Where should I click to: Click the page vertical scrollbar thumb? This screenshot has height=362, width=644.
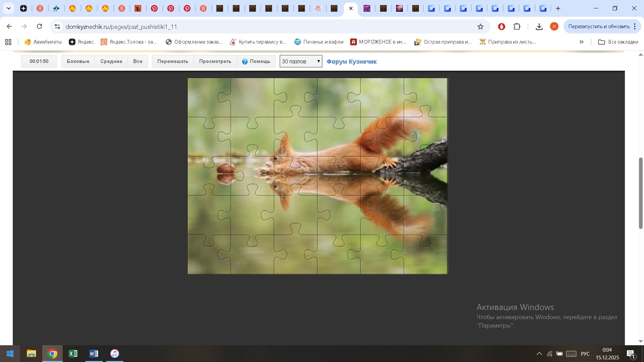(x=640, y=193)
